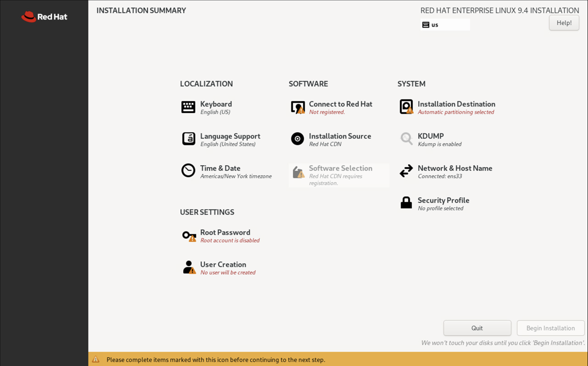Click 'Root account is disabled' text

(x=230, y=240)
